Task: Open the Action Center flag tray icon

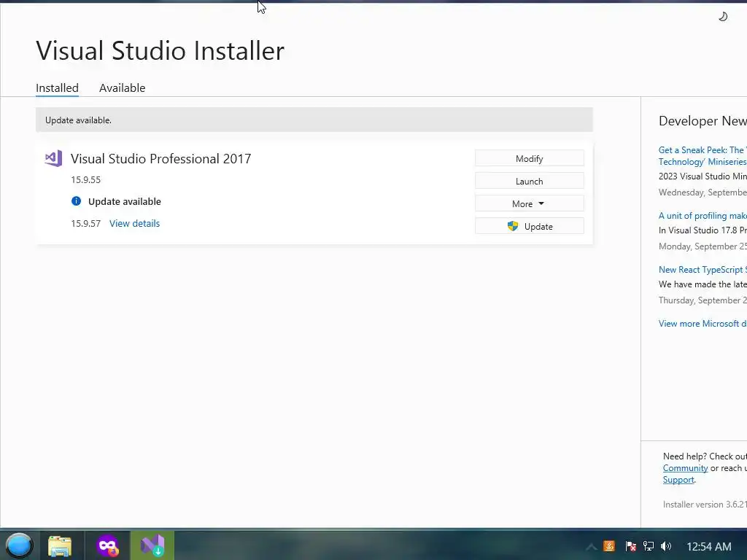Action: point(631,546)
